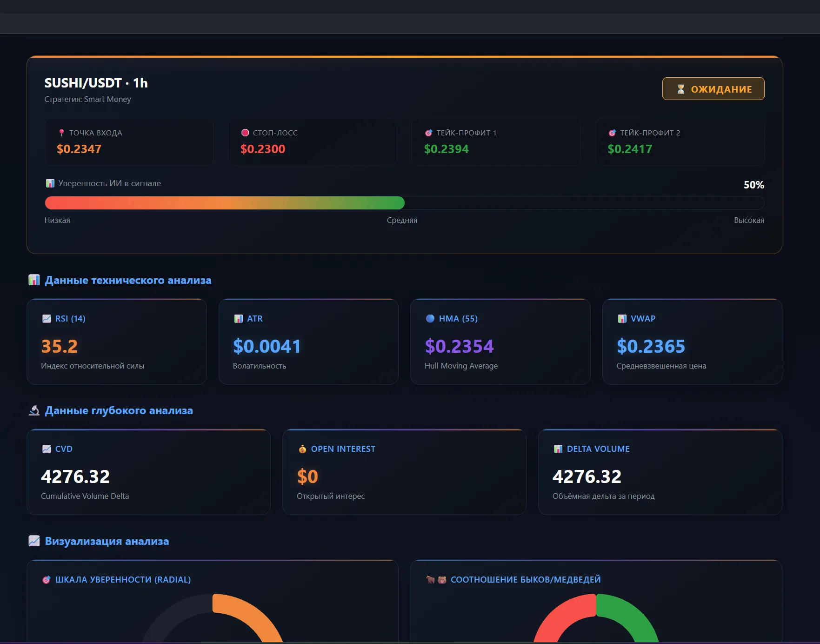The width and height of the screenshot is (820, 644).
Task: Click the blue circle icon beside HMA (55)
Action: [x=430, y=319]
